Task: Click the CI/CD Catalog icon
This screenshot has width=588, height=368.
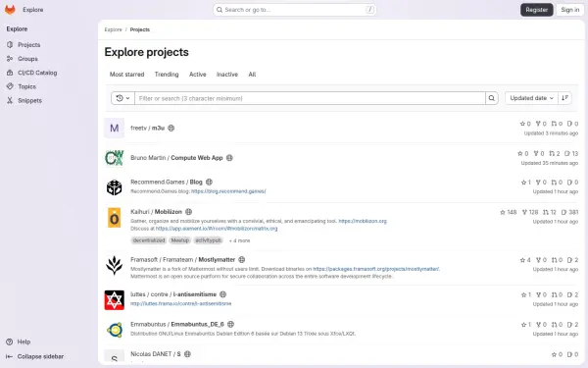Action: click(10, 73)
